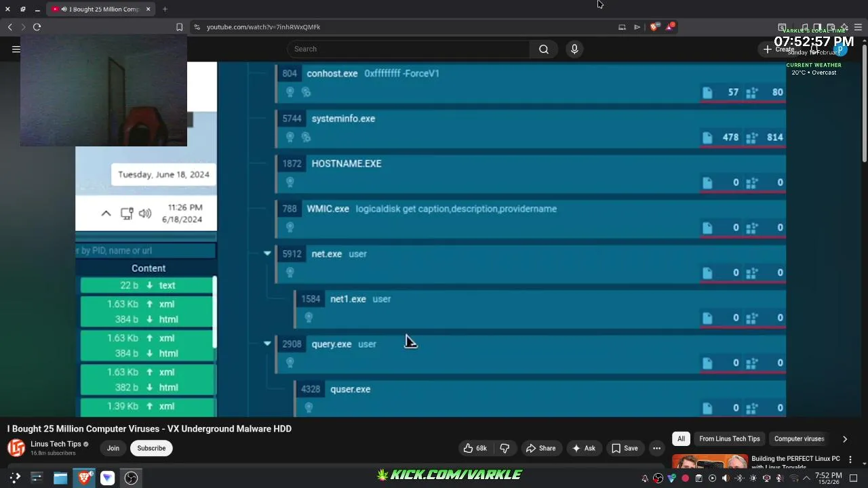Image resolution: width=868 pixels, height=488 pixels.
Task: Open the Brave Shields lion icon
Action: pyautogui.click(x=654, y=27)
